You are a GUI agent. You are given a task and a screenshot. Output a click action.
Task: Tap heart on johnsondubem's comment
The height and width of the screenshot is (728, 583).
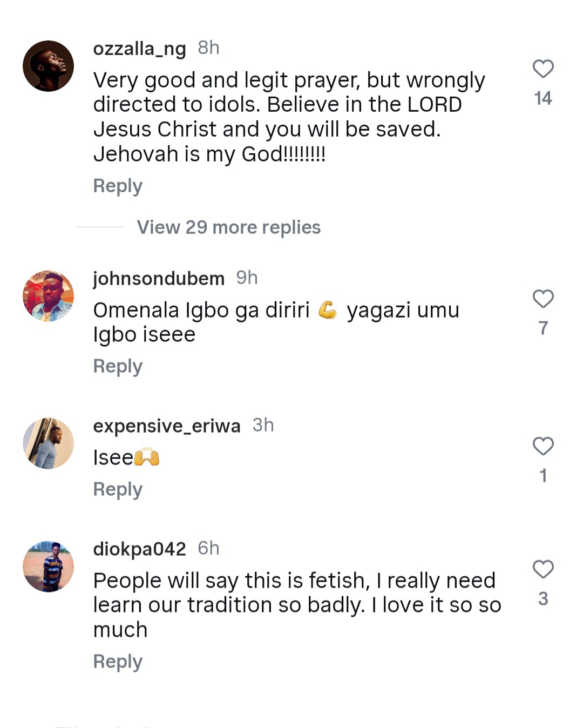click(543, 299)
